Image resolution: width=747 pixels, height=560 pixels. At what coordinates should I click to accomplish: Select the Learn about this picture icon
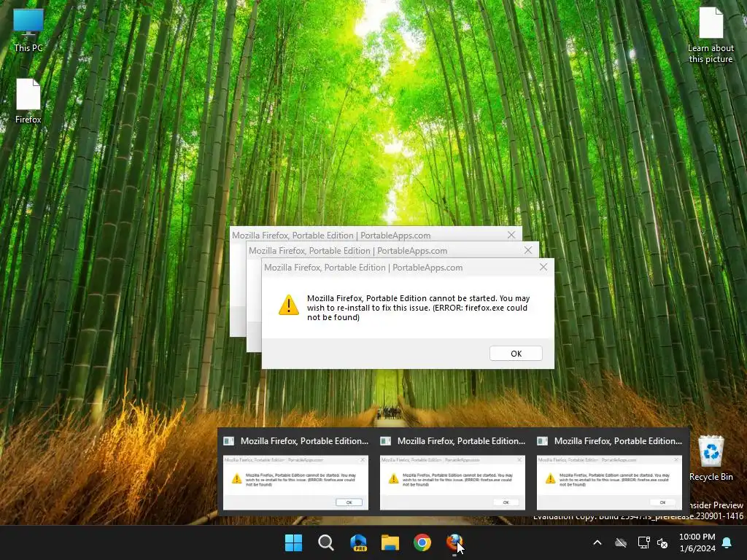click(x=711, y=35)
